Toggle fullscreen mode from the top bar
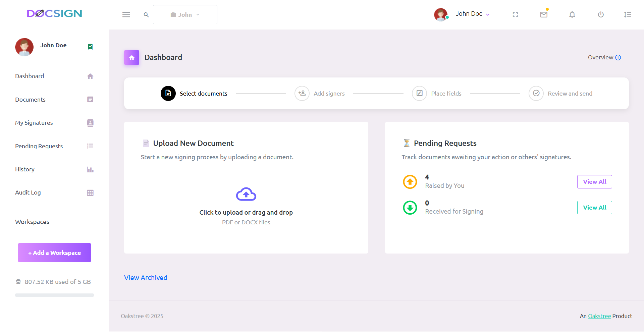Viewport: 644px width, 332px height. [x=515, y=14]
